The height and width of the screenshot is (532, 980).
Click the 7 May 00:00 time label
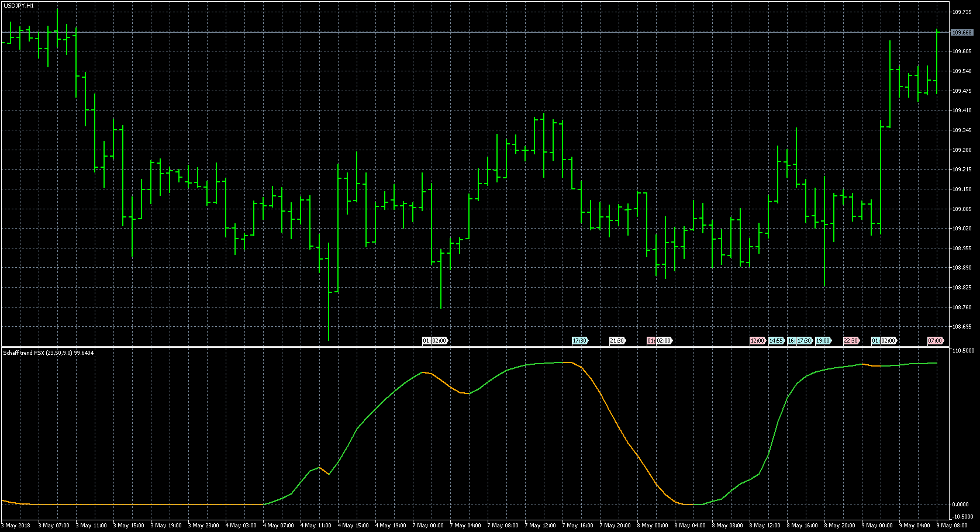click(429, 526)
